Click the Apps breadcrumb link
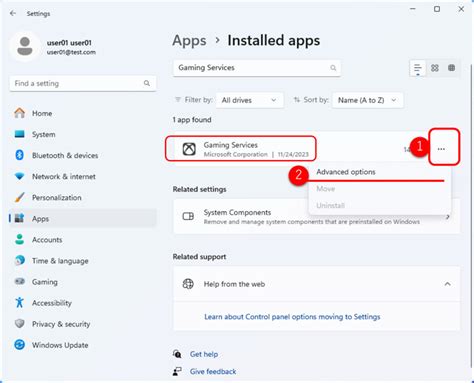Screen dimensions: 474x383 [189, 41]
